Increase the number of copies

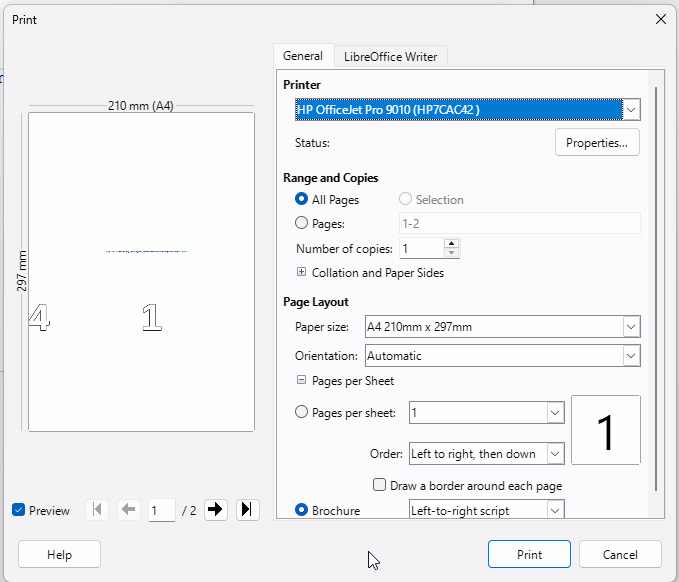click(x=451, y=243)
